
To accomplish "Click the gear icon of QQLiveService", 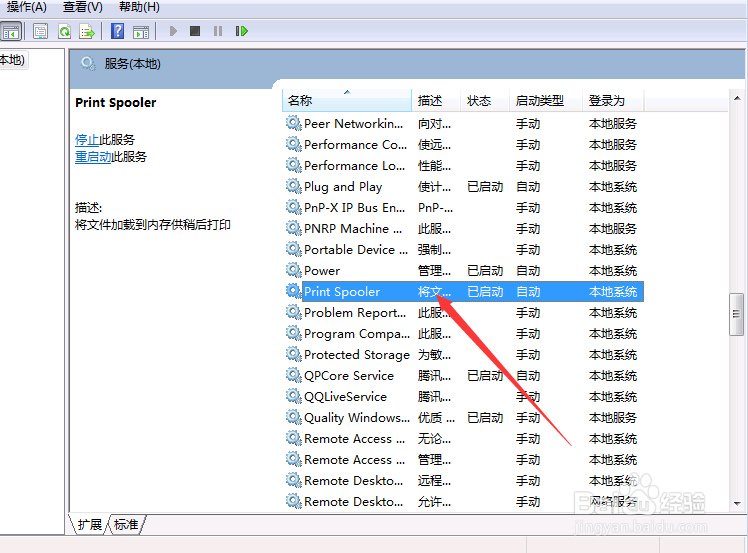I will (293, 396).
